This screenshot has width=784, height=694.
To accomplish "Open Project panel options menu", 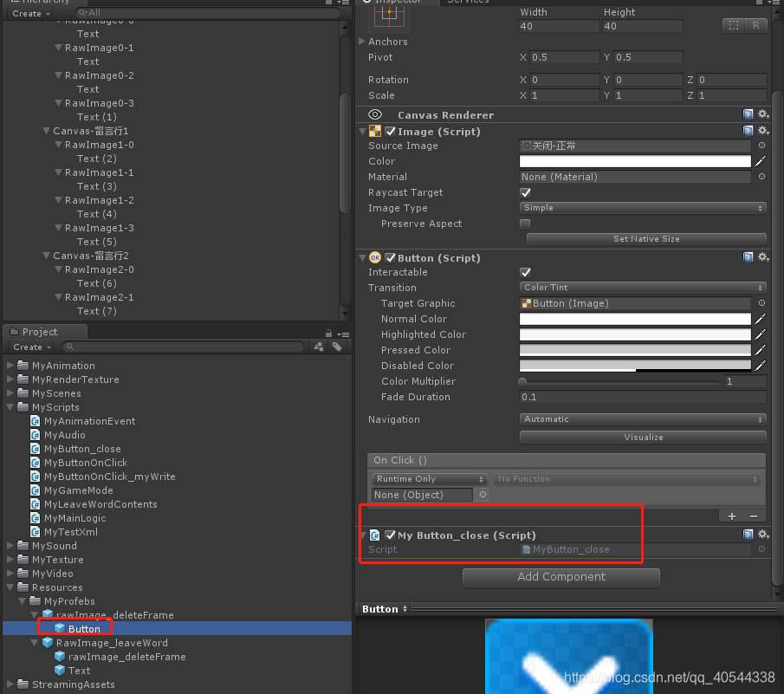I will 343,334.
